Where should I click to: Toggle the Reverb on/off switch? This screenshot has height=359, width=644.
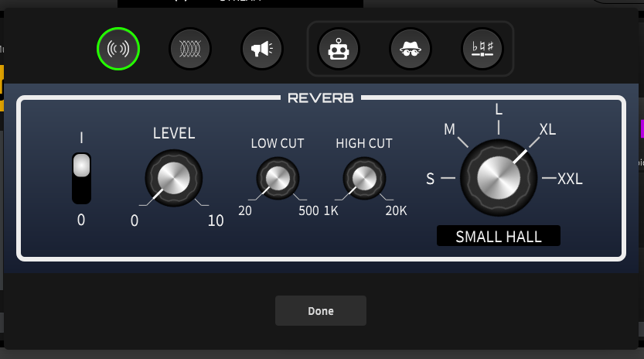tap(81, 178)
